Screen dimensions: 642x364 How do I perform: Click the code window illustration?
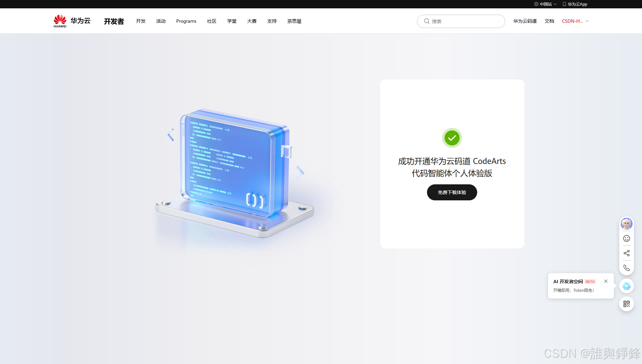coord(234,173)
